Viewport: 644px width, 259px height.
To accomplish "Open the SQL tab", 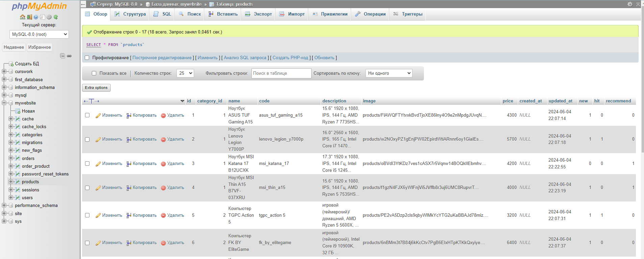I will tap(162, 14).
